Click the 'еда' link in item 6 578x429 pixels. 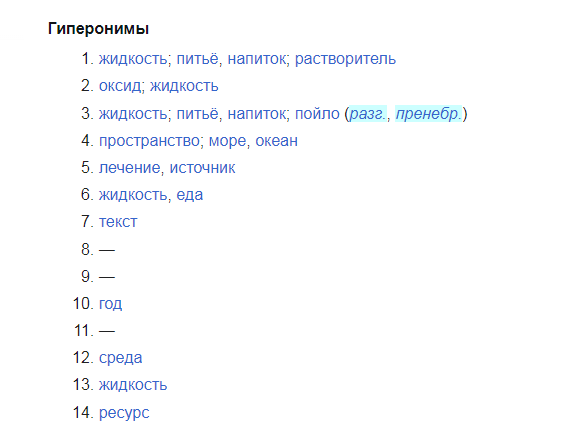189,195
